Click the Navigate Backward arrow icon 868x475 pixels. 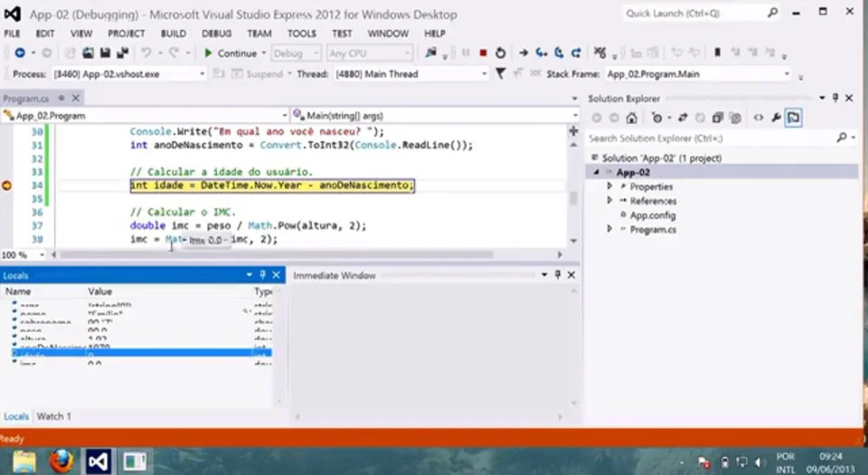[20, 53]
